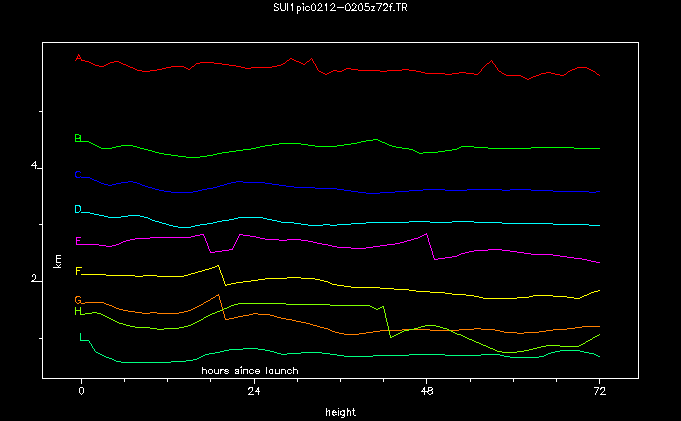Select the 24 hour x-axis tick label
The width and height of the screenshot is (681, 421).
coord(254,392)
